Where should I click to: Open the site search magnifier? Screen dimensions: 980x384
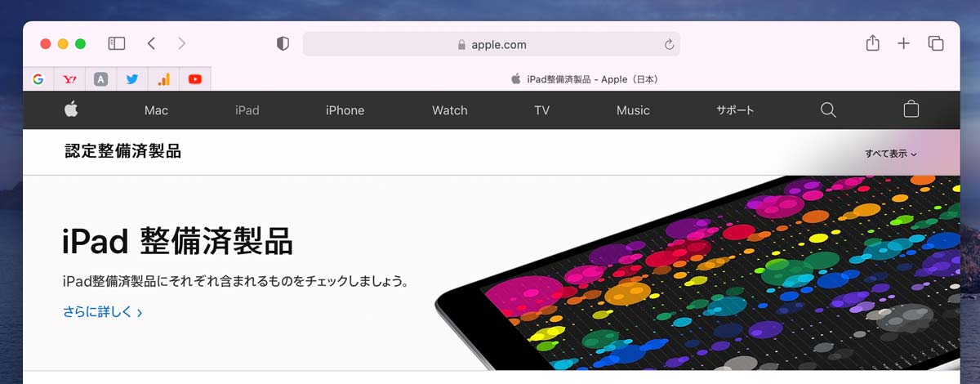(x=828, y=109)
